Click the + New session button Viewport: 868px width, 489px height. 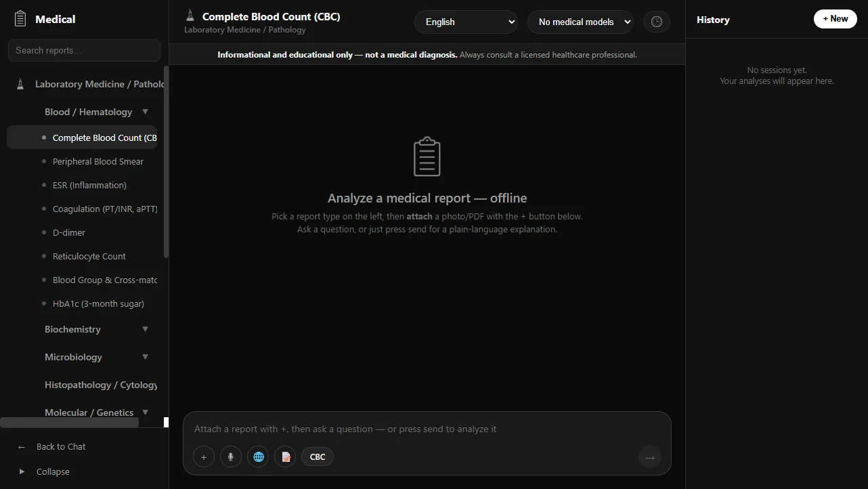coord(836,19)
